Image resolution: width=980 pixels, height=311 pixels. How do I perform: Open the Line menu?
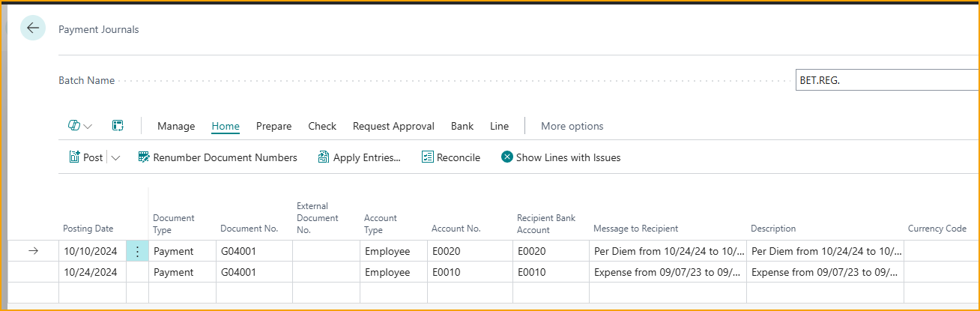pos(499,126)
